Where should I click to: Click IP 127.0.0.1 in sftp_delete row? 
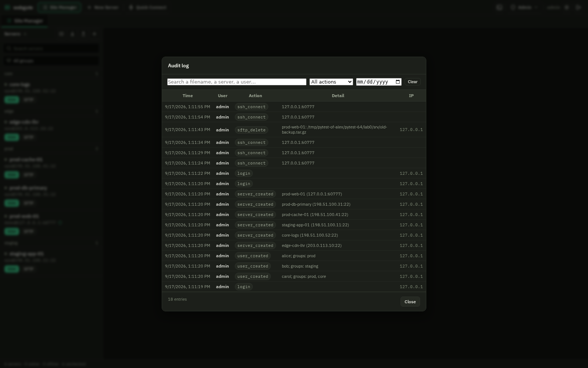tap(411, 130)
